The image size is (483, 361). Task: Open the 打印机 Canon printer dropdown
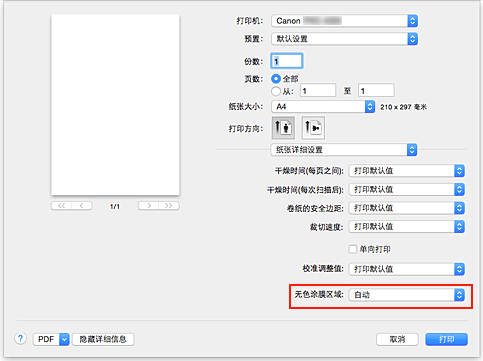[x=345, y=21]
